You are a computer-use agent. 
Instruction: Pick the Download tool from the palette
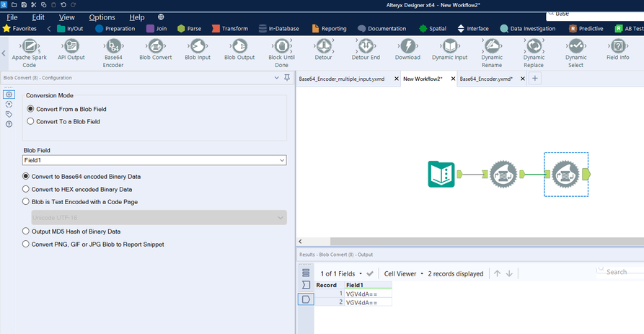(407, 45)
